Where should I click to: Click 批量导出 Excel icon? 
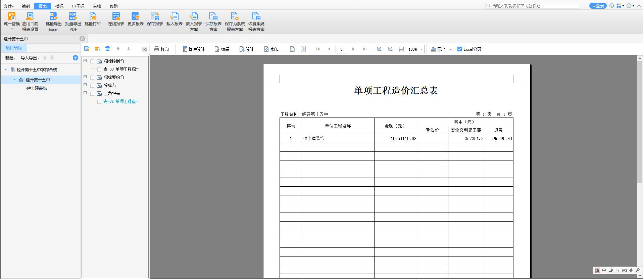pyautogui.click(x=53, y=16)
